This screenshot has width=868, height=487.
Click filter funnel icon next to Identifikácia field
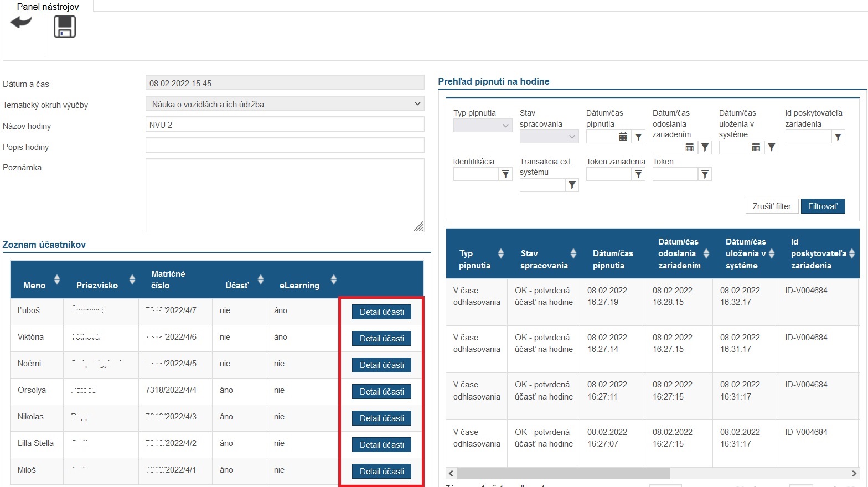505,175
